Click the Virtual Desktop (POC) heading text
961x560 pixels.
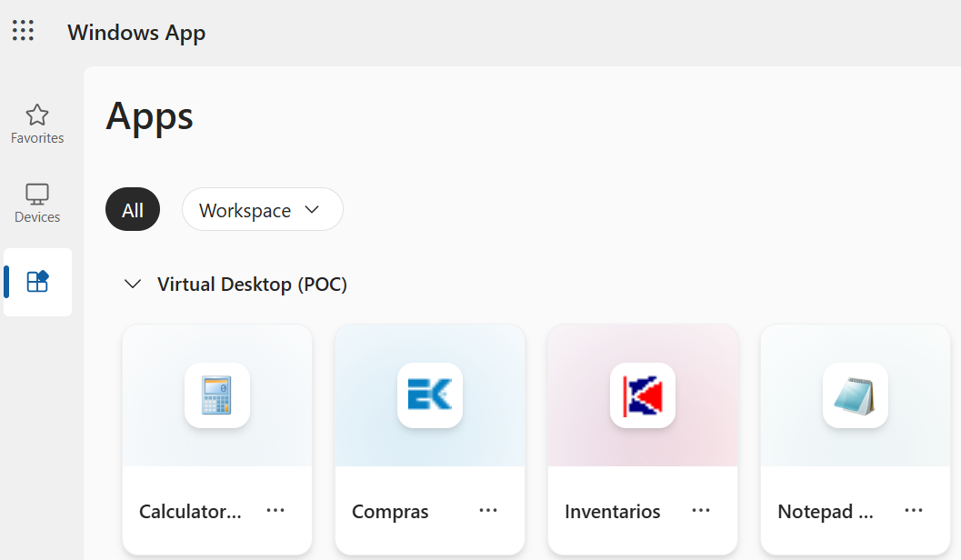[252, 285]
